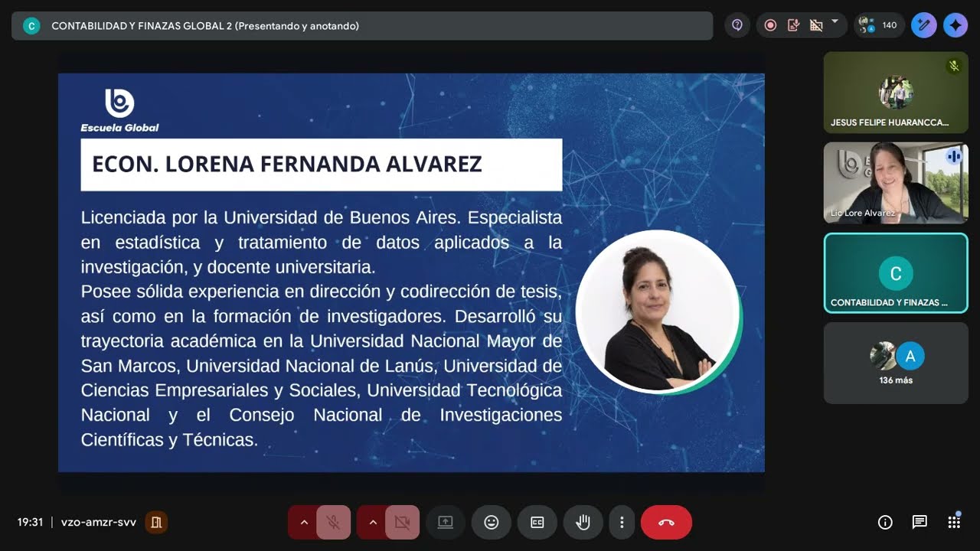980x551 pixels.
Task: Click the muted mic icon on Jesus Felipe tile
Action: coord(954,67)
